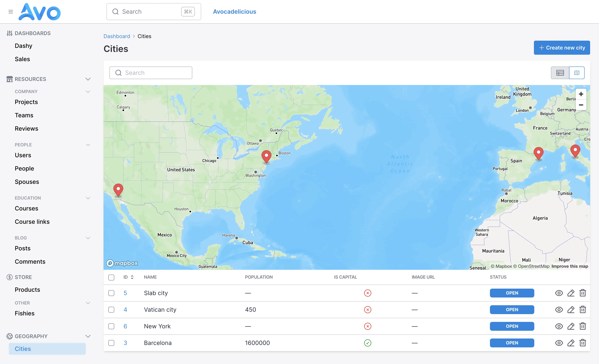Screen dimensions: 599x364
Task: Toggle the sidebar hamburger menu icon
Action: (11, 12)
